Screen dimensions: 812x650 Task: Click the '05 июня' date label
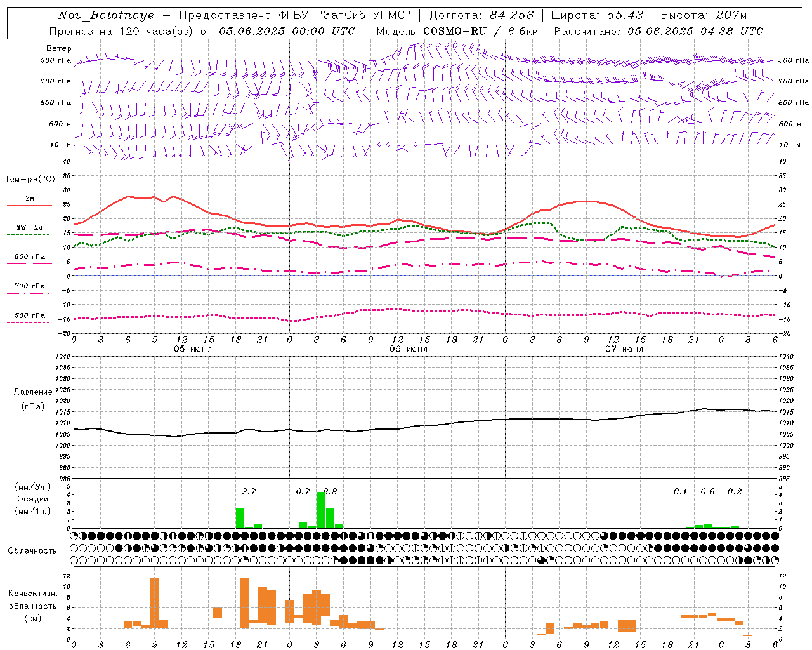click(x=193, y=349)
